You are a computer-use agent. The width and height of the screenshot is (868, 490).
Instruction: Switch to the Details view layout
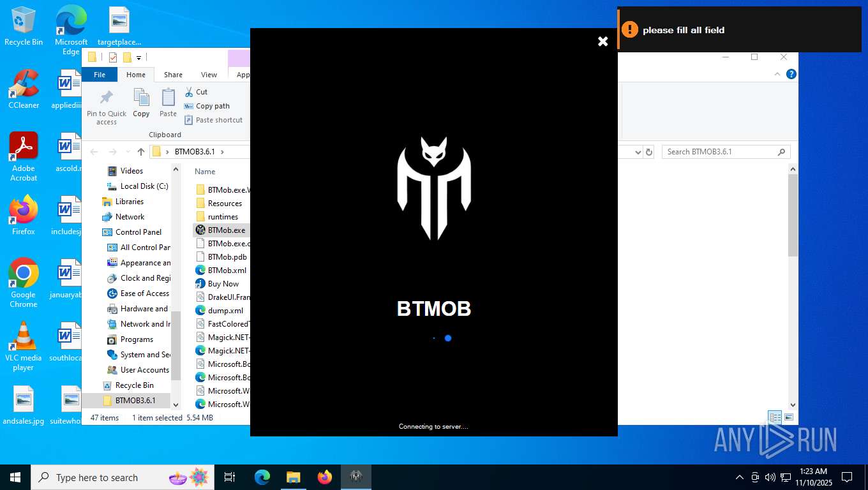coord(775,418)
